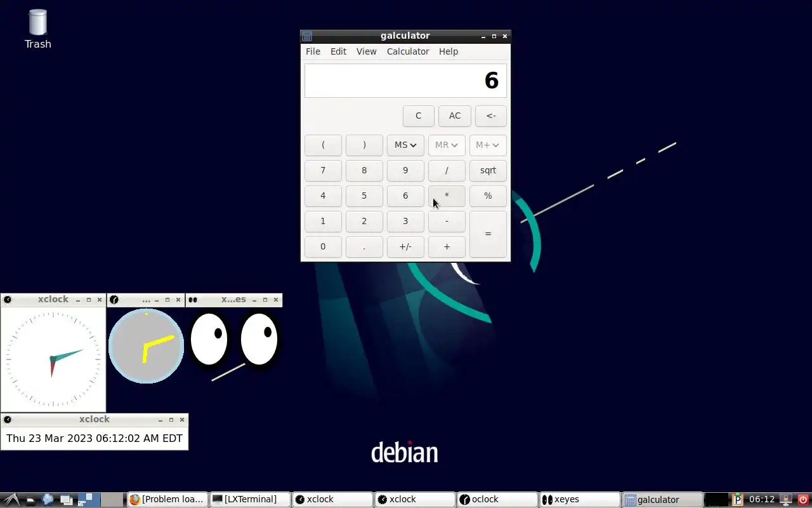Viewport: 812px width, 508px height.
Task: Click the +/- sign change button
Action: 405,246
